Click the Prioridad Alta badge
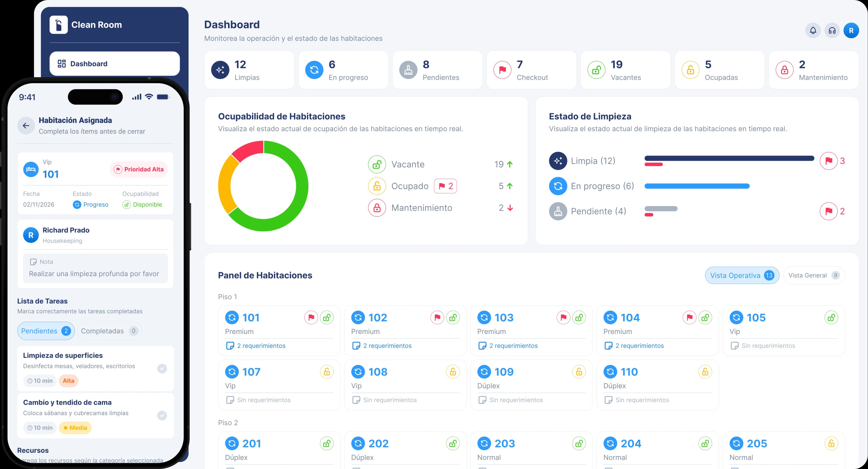Viewport: 868px width, 469px height. pos(139,169)
